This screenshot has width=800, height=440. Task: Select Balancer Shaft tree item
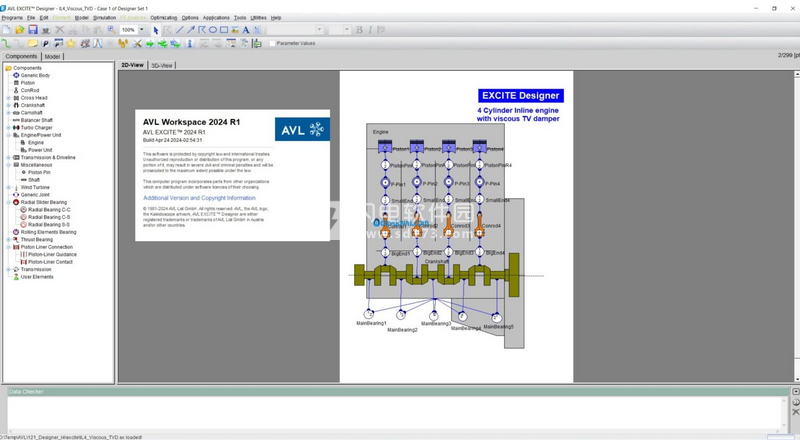[36, 120]
